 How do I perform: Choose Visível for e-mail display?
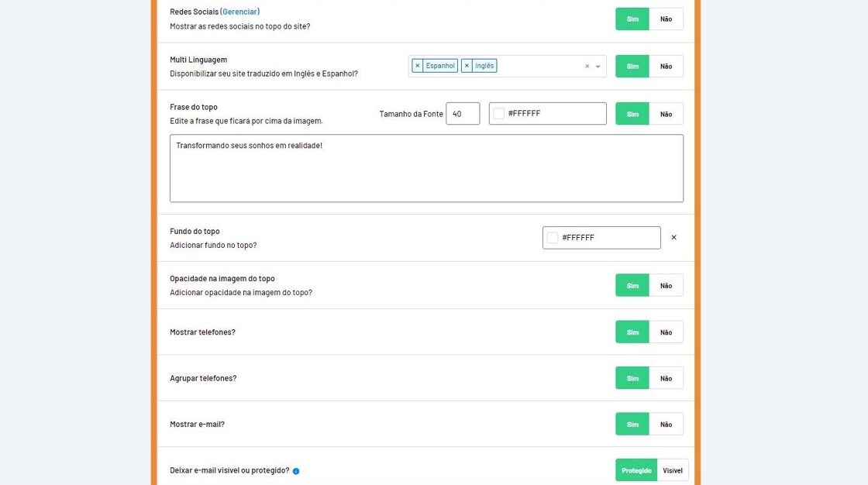tap(673, 470)
